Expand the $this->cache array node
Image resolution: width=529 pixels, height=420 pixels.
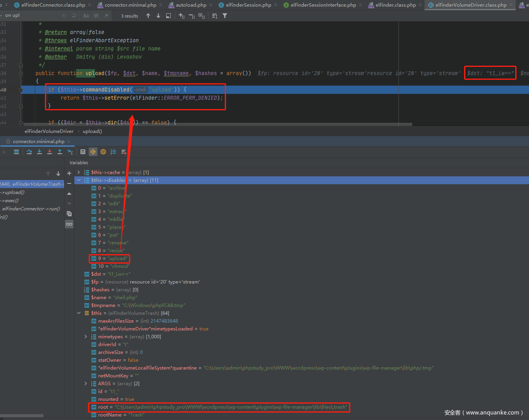[x=79, y=172]
